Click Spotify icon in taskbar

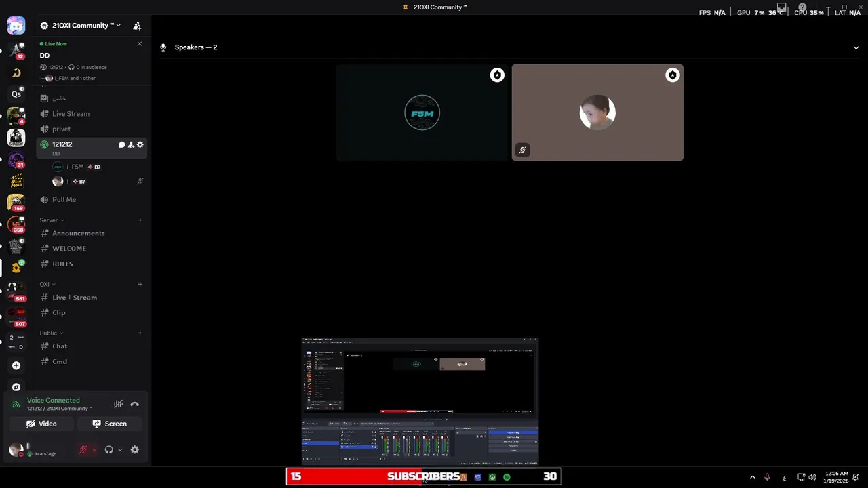pyautogui.click(x=507, y=477)
